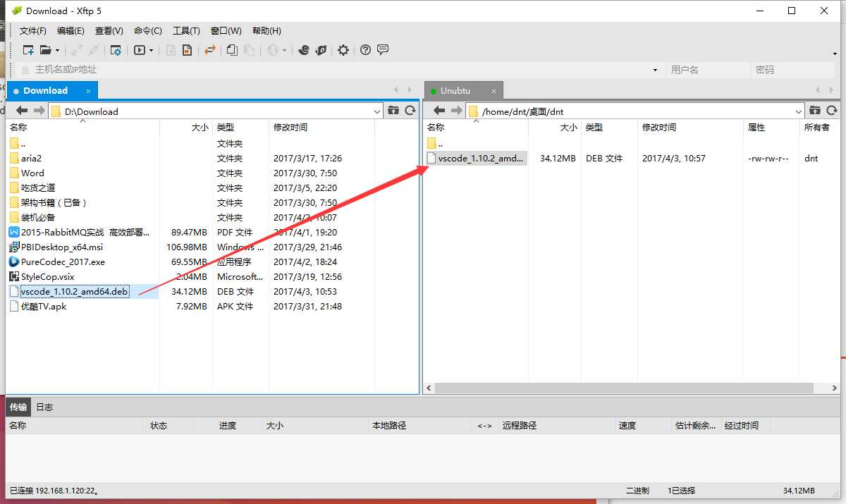Click the remote pane horizontal scrollbar
This screenshot has width=846, height=504.
[x=624, y=388]
